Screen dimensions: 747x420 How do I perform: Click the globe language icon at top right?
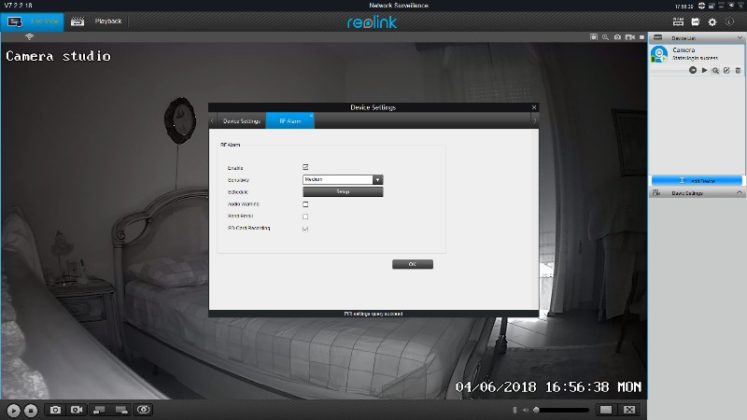[701, 6]
